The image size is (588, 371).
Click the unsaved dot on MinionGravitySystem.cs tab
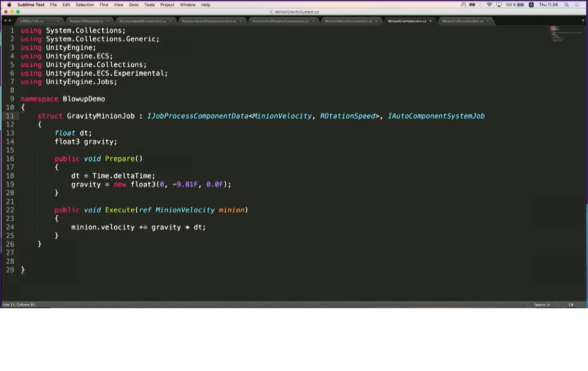click(x=430, y=21)
